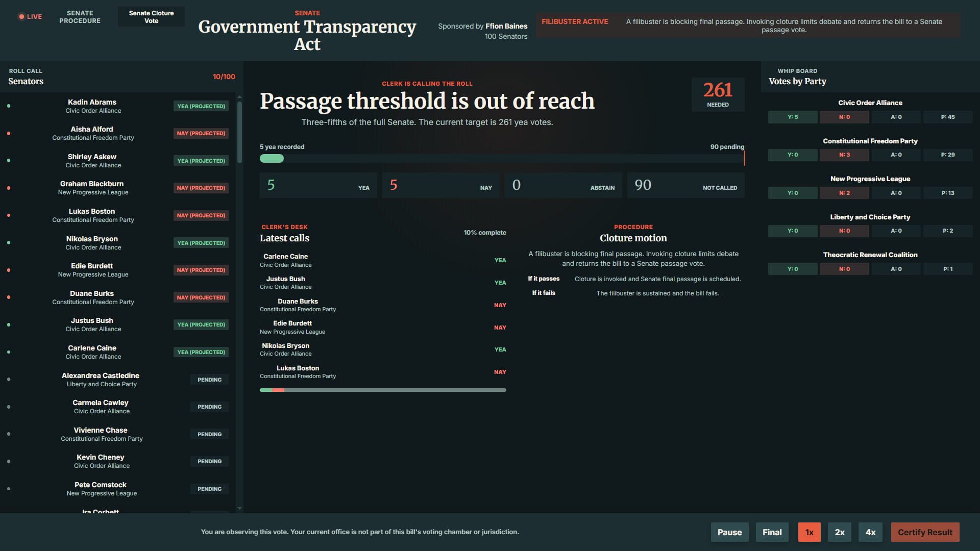Click sponsor name Ffion Baines
The height and width of the screenshot is (551, 980).
pos(506,26)
